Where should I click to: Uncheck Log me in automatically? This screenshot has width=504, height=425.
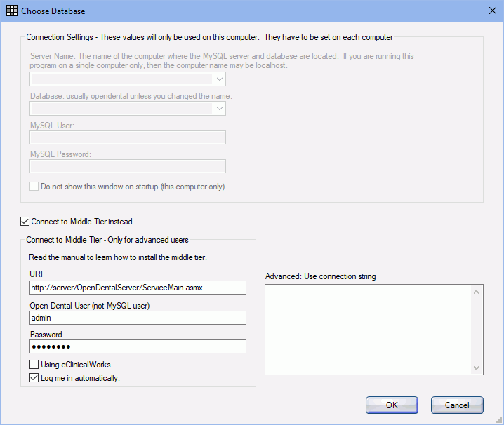tap(34, 378)
